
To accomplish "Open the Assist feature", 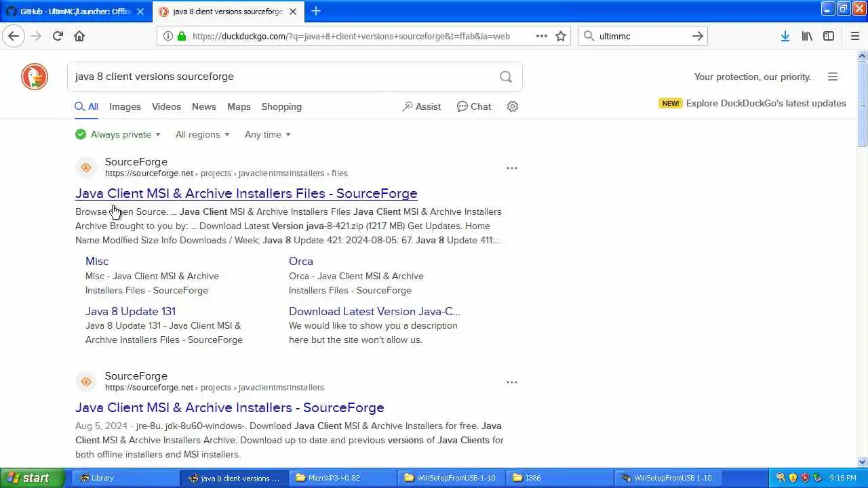I will click(422, 106).
